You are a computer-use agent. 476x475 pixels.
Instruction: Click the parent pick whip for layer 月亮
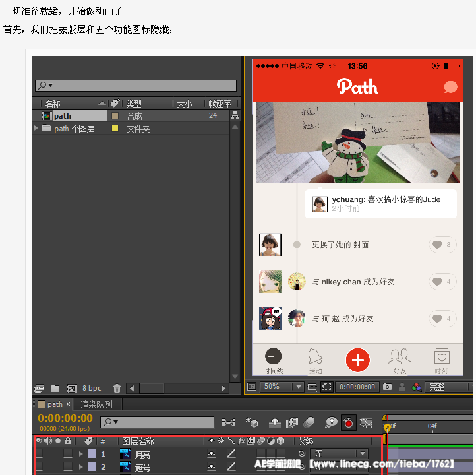(x=302, y=453)
